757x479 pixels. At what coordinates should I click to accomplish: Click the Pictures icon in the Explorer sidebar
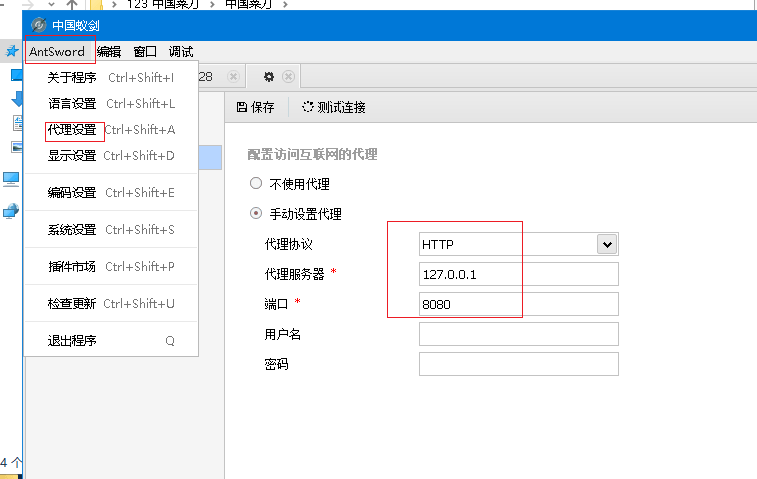(17, 146)
